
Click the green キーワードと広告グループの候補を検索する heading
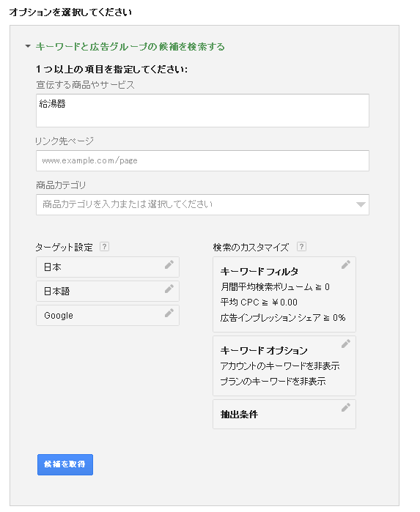pos(130,47)
